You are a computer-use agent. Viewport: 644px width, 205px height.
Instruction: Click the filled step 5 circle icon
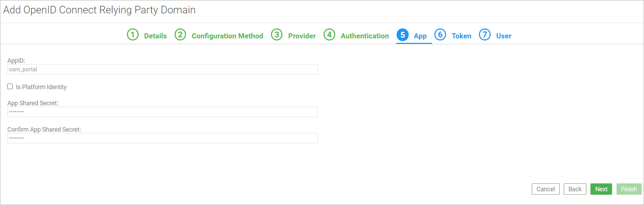point(402,35)
